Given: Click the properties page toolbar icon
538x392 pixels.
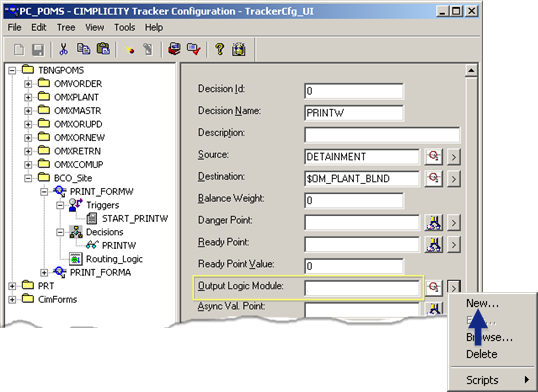Looking at the screenshot, I should (x=148, y=49).
